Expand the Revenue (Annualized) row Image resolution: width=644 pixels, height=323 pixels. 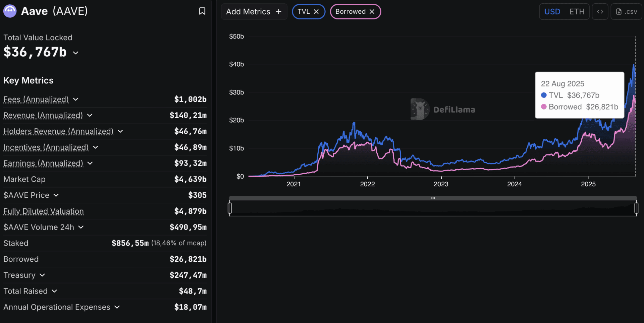point(90,115)
